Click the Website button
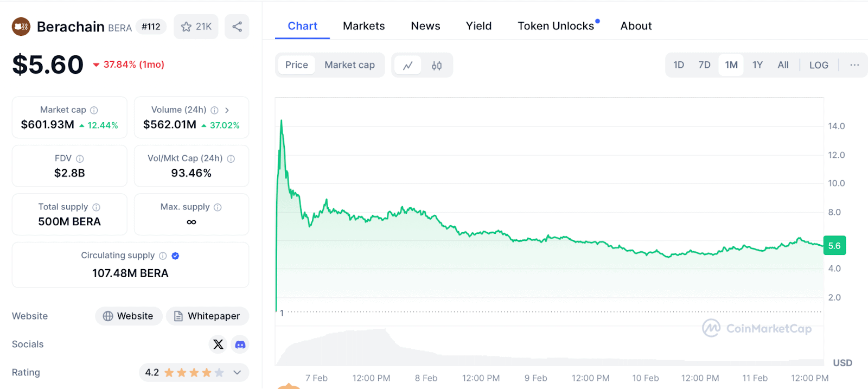The image size is (868, 389). pos(129,316)
